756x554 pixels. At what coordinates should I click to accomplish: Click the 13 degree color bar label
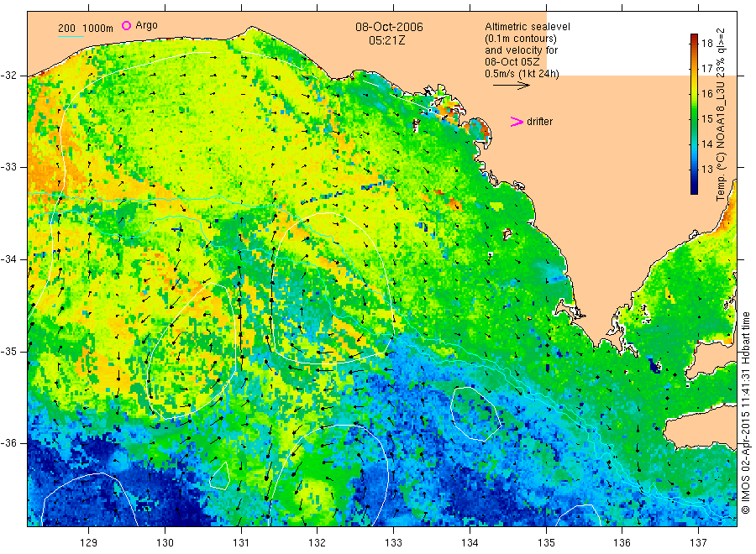[706, 169]
